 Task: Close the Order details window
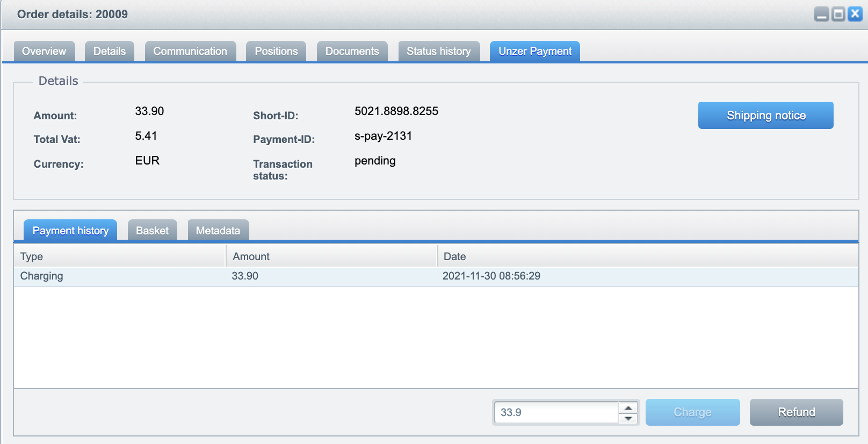tap(855, 15)
